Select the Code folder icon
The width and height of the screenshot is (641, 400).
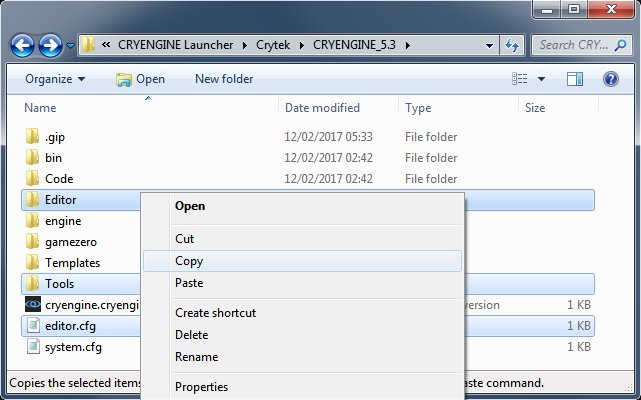(x=32, y=178)
